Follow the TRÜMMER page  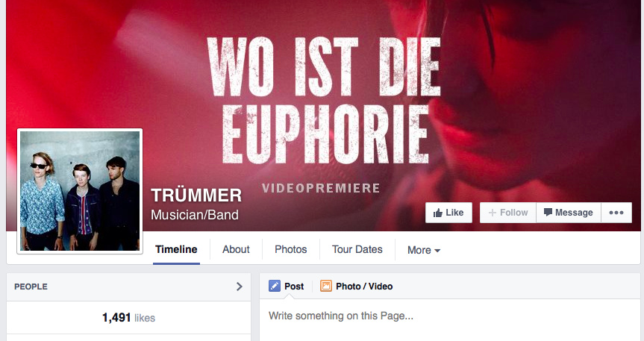coord(508,213)
